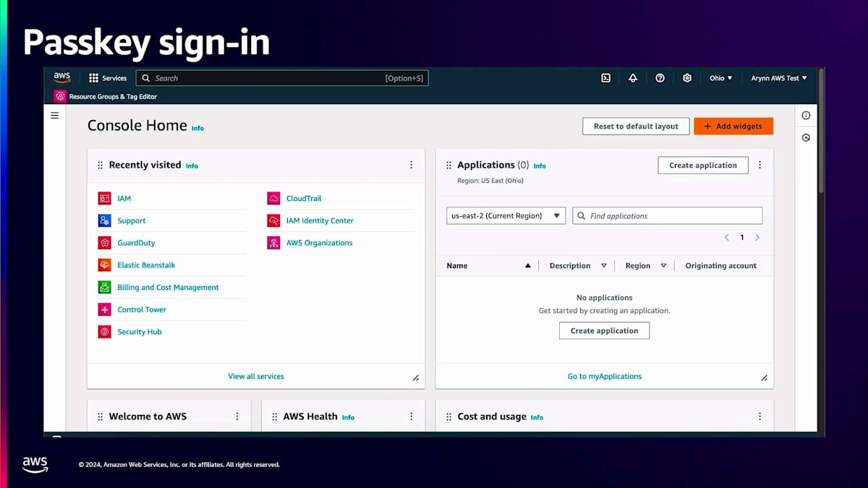Open Control Tower from recently visited
The height and width of the screenshot is (488, 868).
[x=142, y=309]
